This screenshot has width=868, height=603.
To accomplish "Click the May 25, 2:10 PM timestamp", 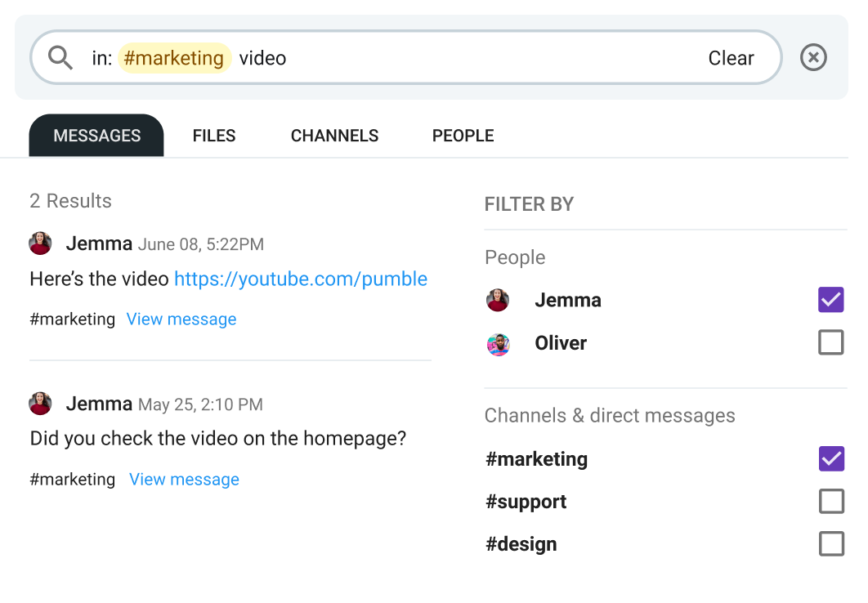I will pyautogui.click(x=200, y=405).
